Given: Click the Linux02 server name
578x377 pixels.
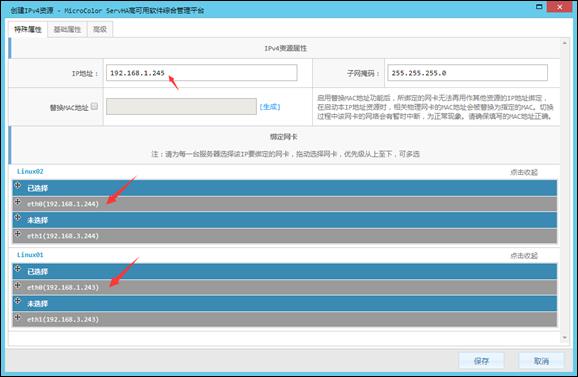Looking at the screenshot, I should pyautogui.click(x=30, y=171).
